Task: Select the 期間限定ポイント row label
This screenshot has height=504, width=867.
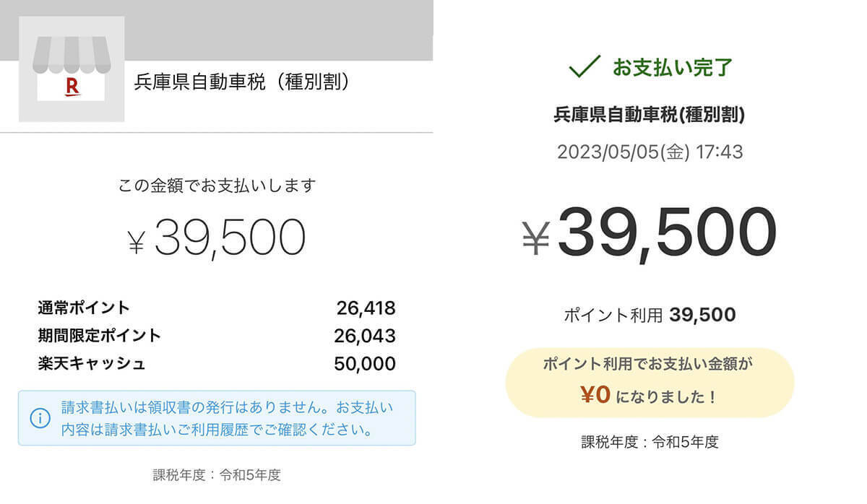Action: (x=99, y=335)
